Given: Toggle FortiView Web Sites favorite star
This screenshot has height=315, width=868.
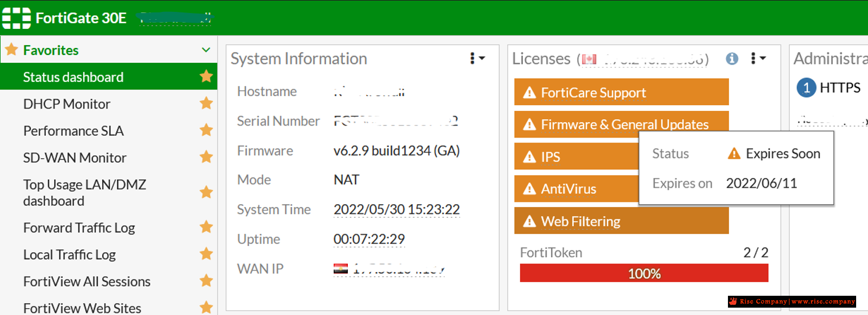Looking at the screenshot, I should click(206, 308).
